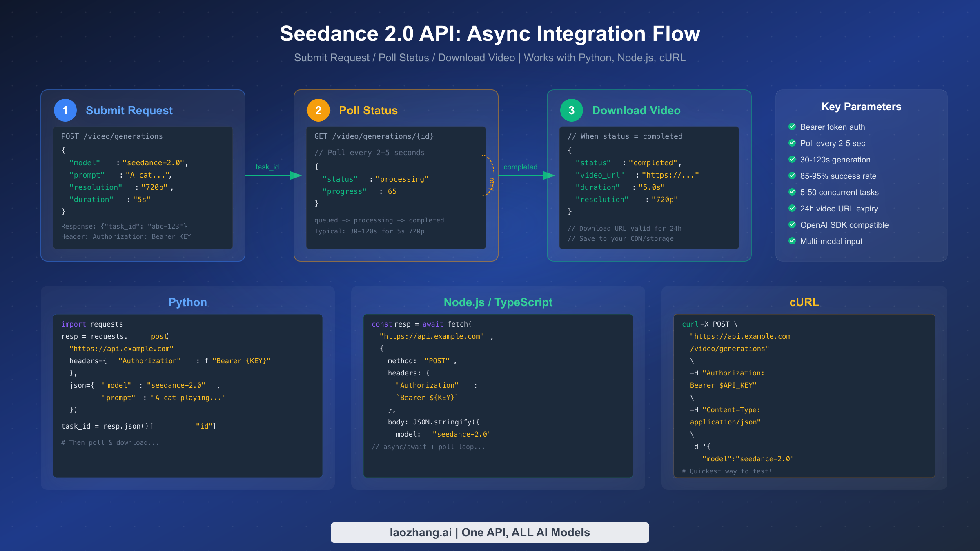Click the 24h video URL expiry checkmark
The width and height of the screenshot is (980, 551).
click(793, 209)
